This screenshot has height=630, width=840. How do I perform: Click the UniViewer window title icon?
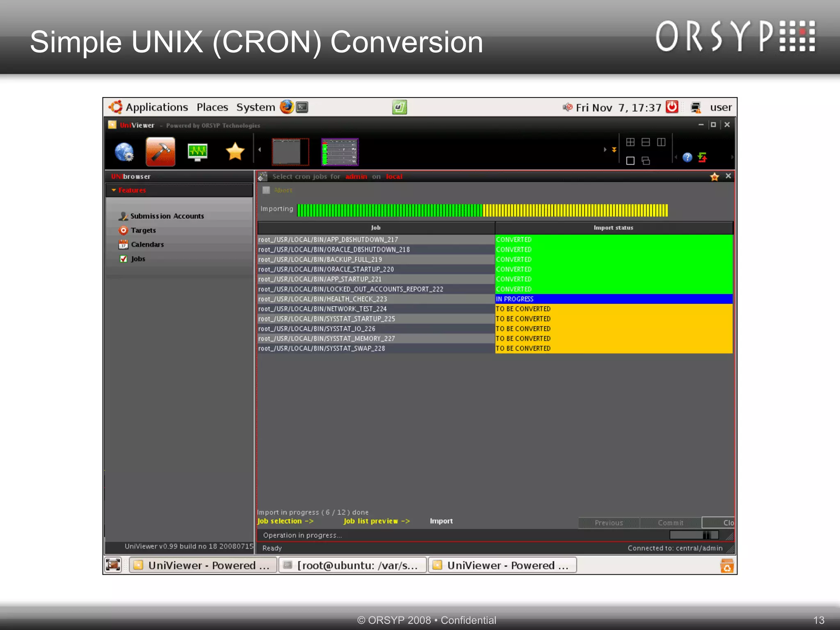click(112, 125)
